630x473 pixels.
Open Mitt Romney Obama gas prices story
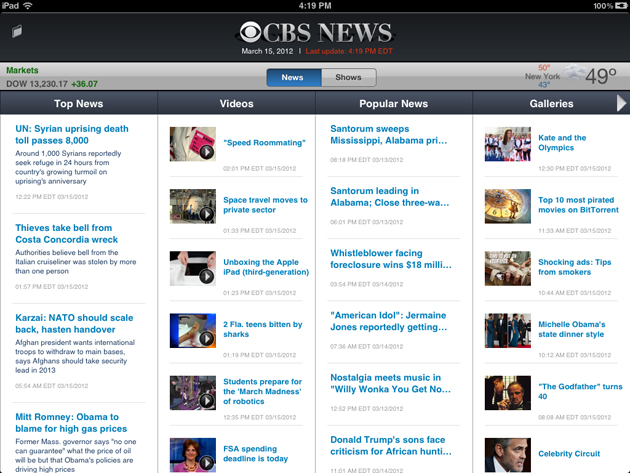click(x=71, y=423)
